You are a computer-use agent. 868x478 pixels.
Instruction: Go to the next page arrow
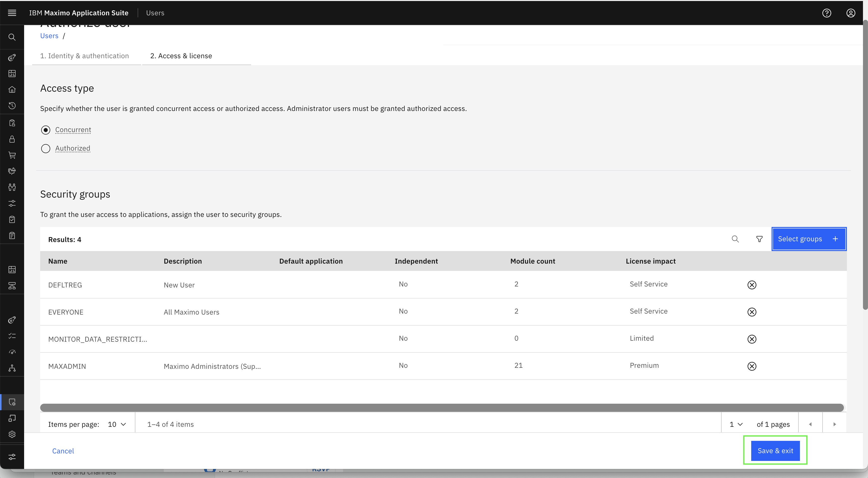point(835,424)
